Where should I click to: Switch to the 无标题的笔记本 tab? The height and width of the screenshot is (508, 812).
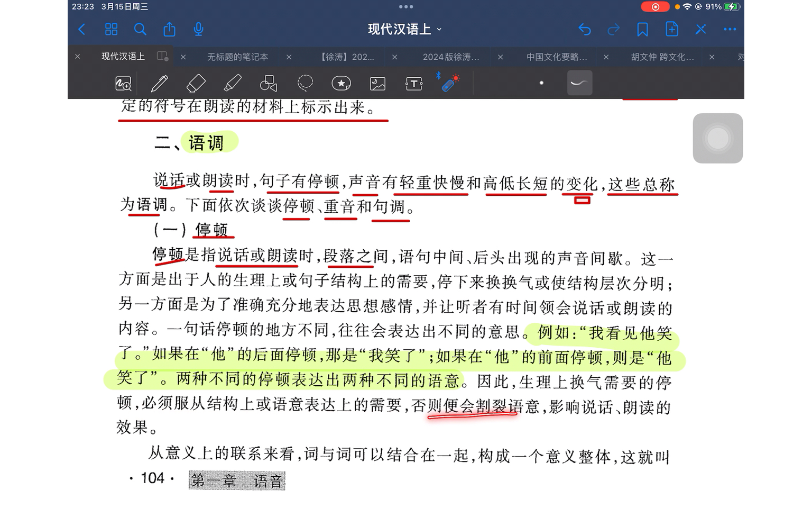coord(237,57)
